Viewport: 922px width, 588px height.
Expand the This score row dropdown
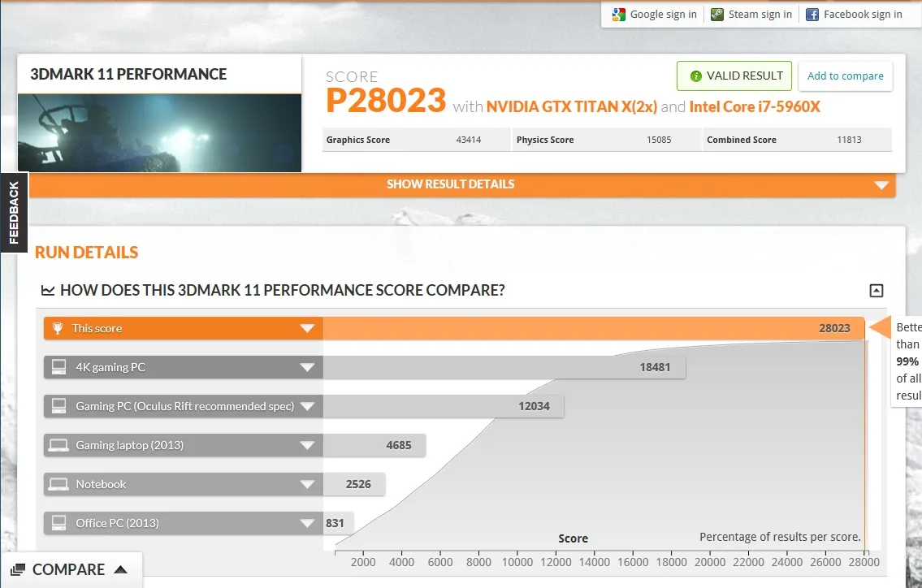[x=307, y=328]
